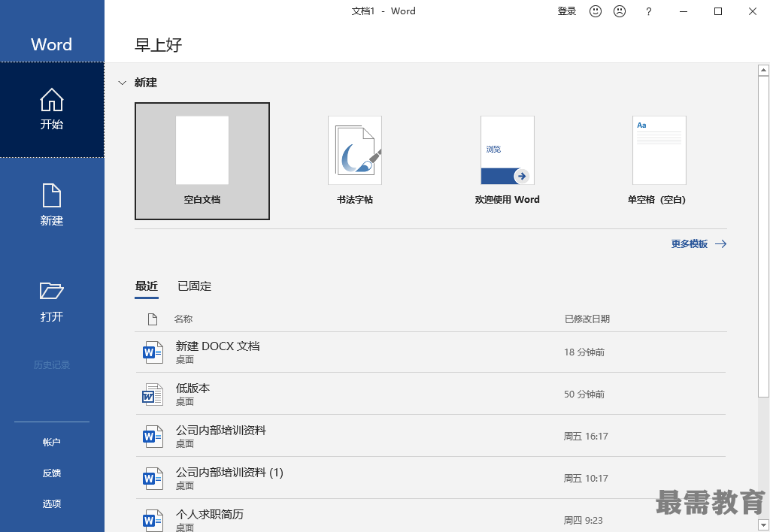Image resolution: width=770 pixels, height=532 pixels.
Task: Open the 开始 home page in sidebar
Action: pyautogui.click(x=52, y=110)
